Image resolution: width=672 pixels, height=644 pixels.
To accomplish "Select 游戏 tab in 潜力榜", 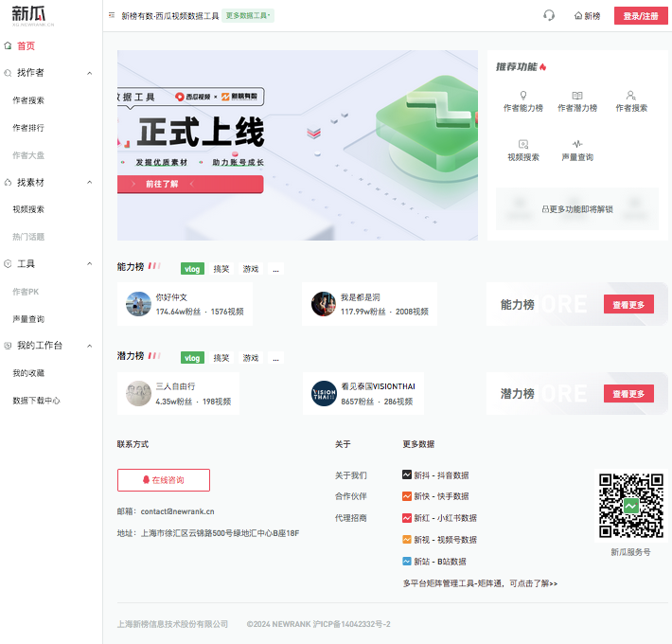I will pos(250,358).
